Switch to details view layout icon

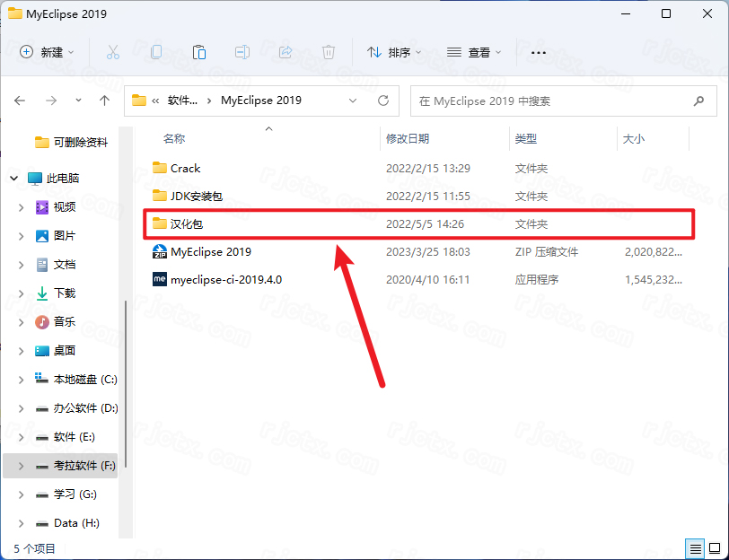695,548
